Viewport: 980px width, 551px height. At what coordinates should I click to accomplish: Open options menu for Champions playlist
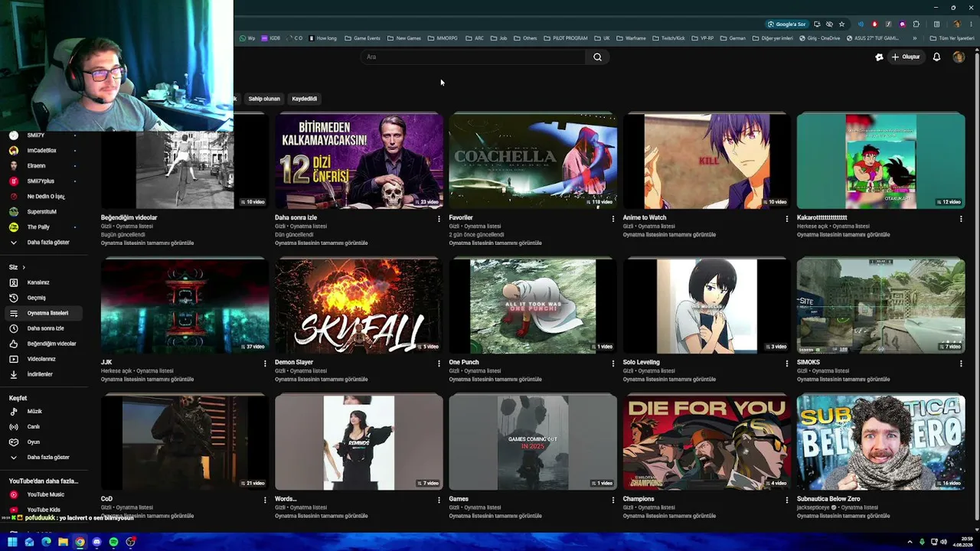tap(786, 500)
